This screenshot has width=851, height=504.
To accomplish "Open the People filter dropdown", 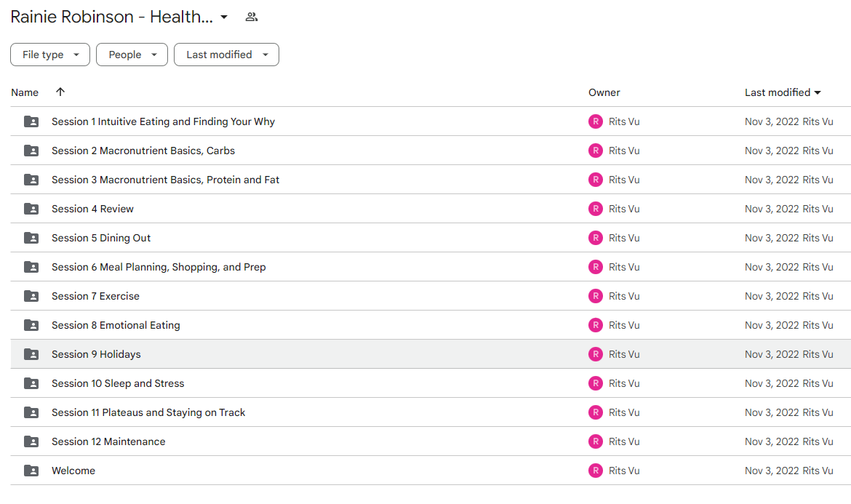I will click(132, 55).
